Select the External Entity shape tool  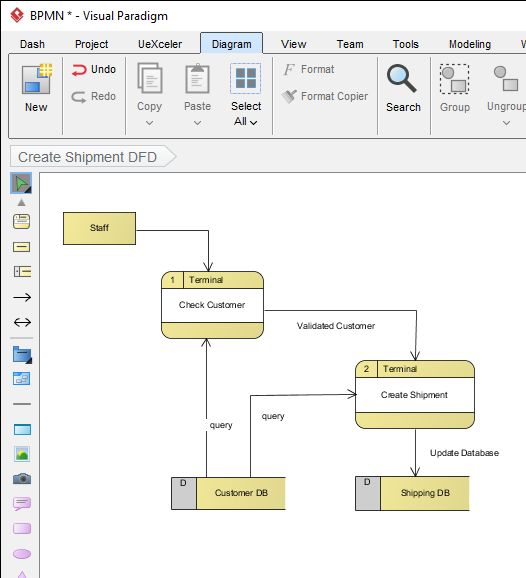21,247
